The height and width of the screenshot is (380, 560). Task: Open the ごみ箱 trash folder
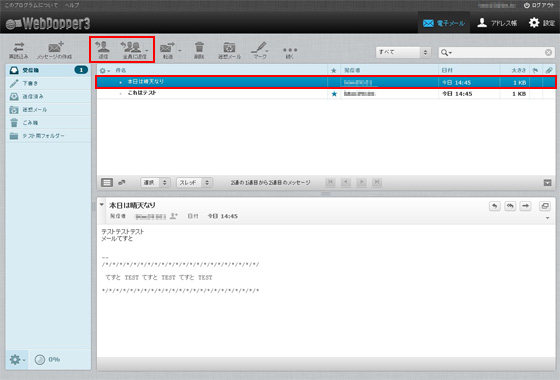[48, 122]
